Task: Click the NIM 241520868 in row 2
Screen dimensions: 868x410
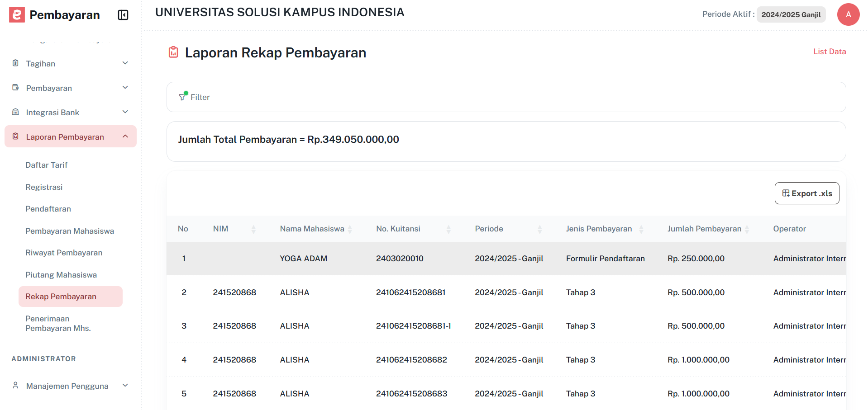Action: coord(234,292)
